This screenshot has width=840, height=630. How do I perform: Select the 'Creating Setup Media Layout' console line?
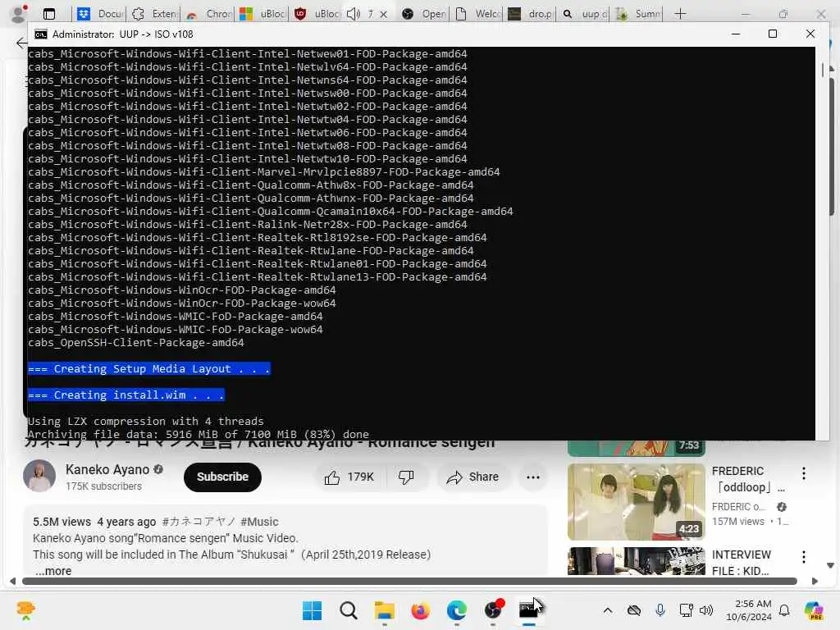(x=149, y=368)
